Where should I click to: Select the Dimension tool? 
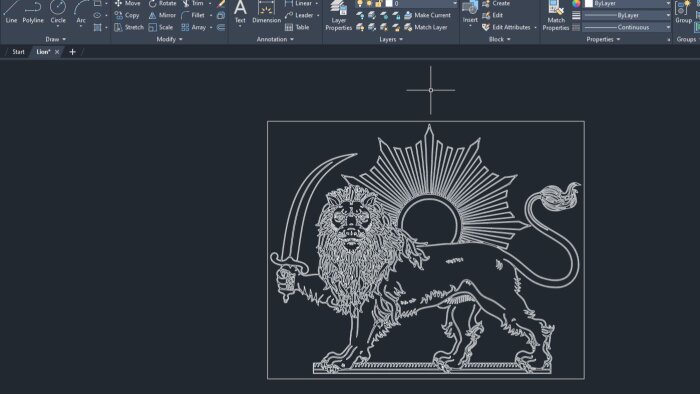267,12
